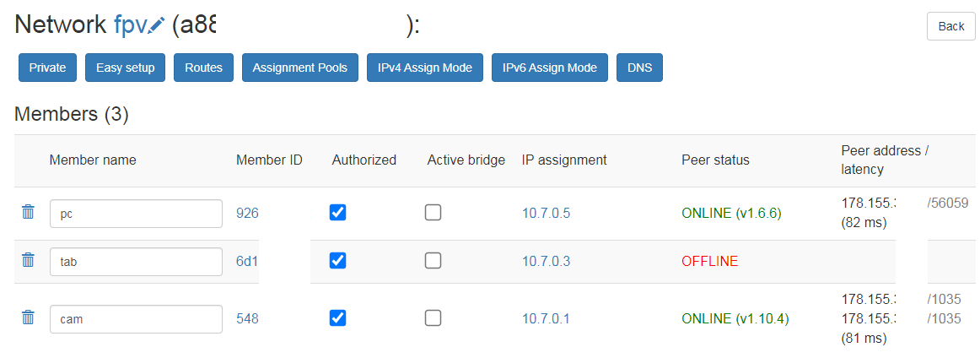This screenshot has height=358, width=980.
Task: Open the IPv6 Assign Mode options
Action: pyautogui.click(x=549, y=68)
